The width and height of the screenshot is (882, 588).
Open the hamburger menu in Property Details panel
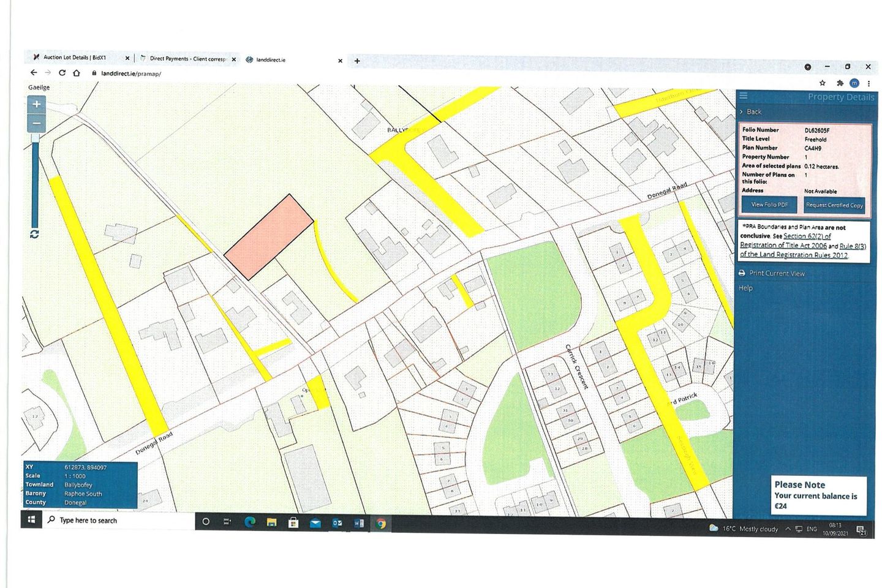pos(742,96)
